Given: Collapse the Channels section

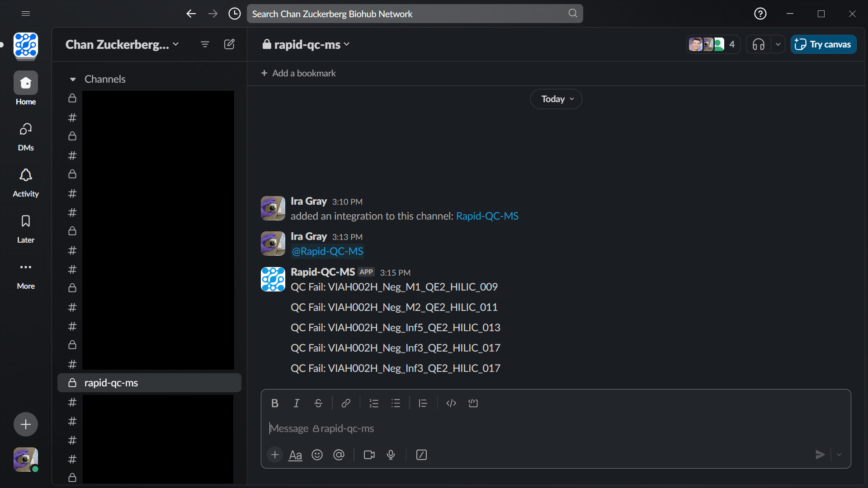Looking at the screenshot, I should pos(72,79).
